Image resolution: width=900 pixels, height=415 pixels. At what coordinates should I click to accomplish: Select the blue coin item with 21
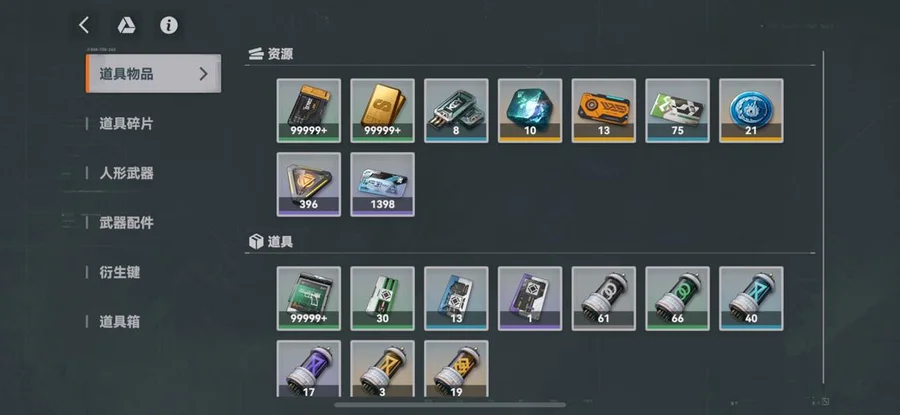(751, 111)
